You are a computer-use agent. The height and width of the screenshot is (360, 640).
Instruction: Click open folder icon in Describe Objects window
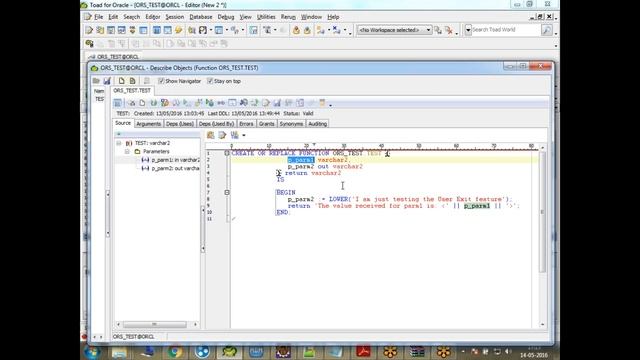tap(96, 81)
